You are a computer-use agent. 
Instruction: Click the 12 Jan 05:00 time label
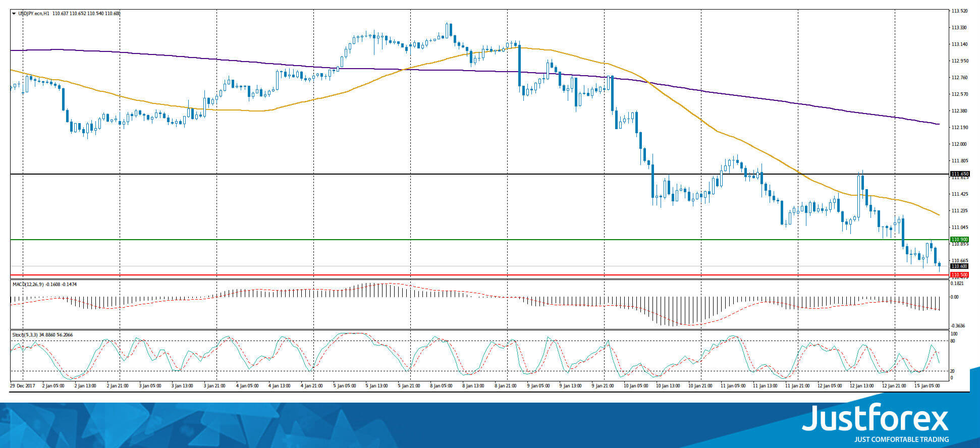click(829, 386)
